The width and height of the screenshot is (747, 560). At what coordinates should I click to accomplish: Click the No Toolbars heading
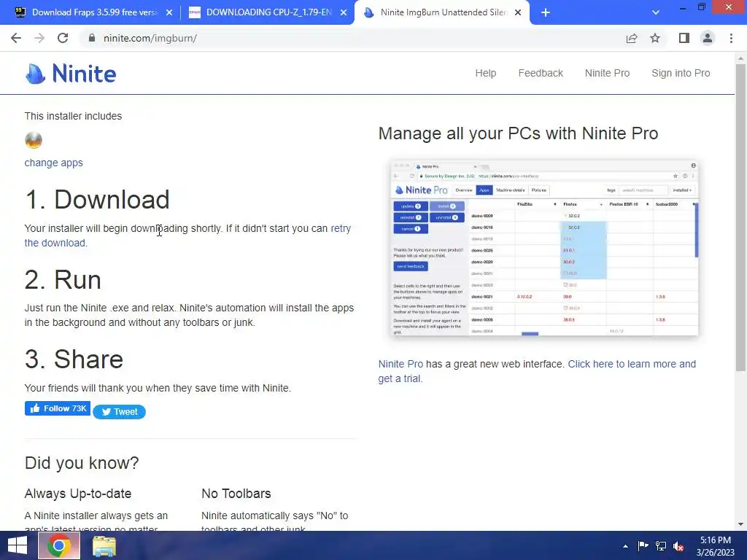click(x=236, y=494)
